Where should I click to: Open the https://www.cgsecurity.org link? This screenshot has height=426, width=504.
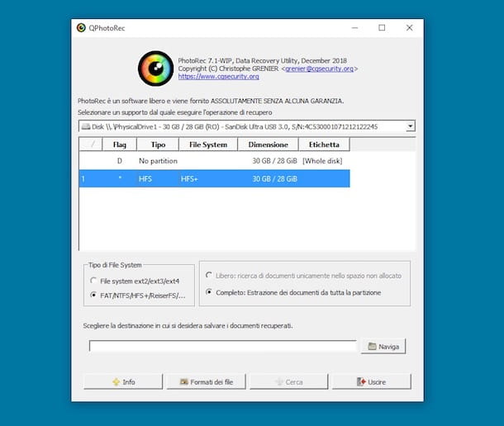219,77
